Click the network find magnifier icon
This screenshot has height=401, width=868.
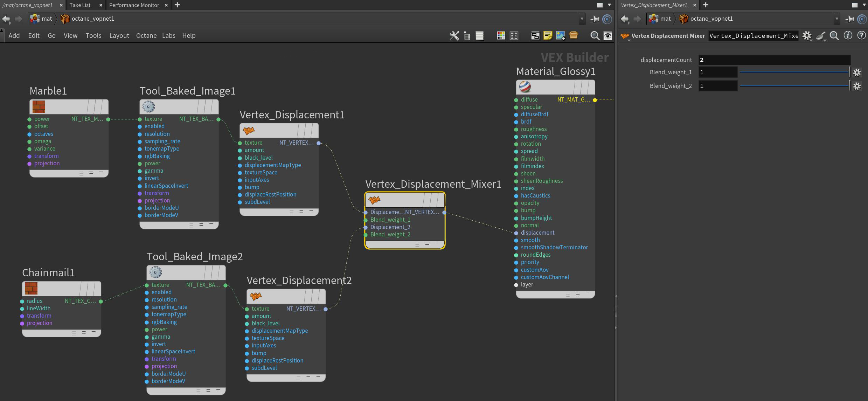pyautogui.click(x=595, y=36)
